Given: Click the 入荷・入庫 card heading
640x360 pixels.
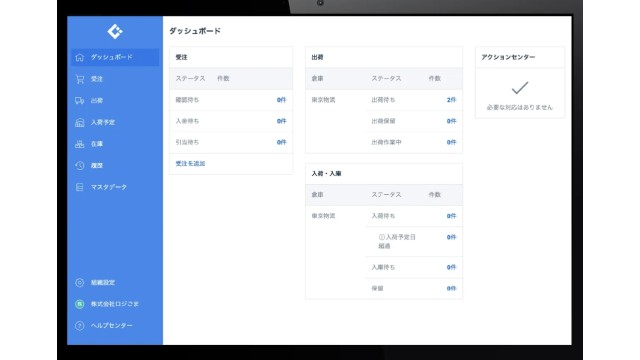Looking at the screenshot, I should click(x=327, y=174).
